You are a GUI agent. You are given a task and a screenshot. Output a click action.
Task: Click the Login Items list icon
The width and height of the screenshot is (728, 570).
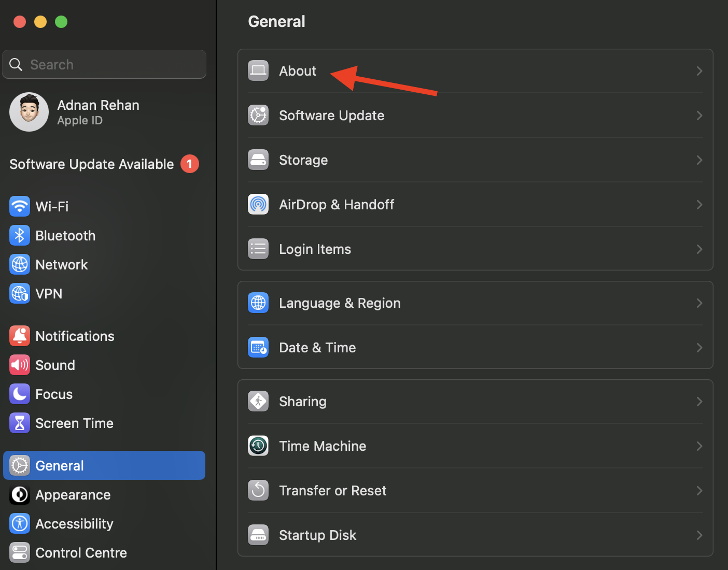(x=258, y=249)
